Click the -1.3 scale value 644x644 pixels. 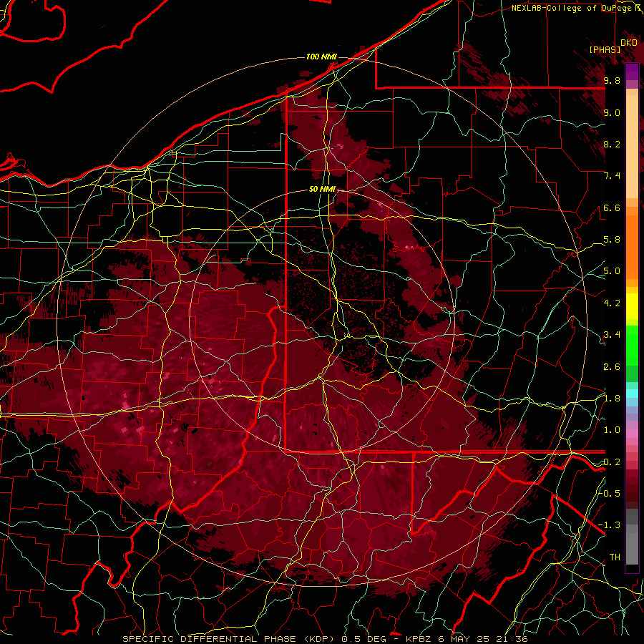610,525
